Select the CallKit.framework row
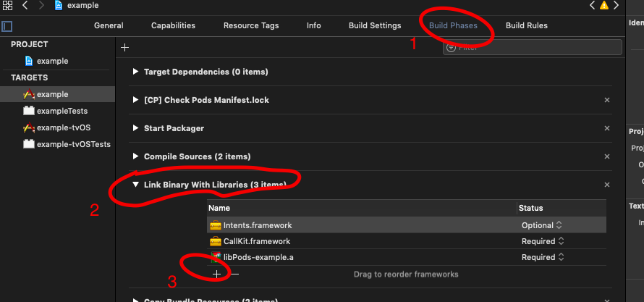 click(x=407, y=241)
